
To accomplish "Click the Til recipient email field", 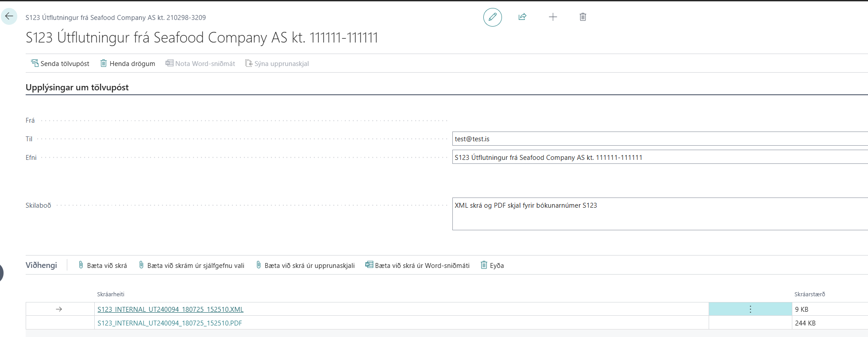I will [x=660, y=139].
